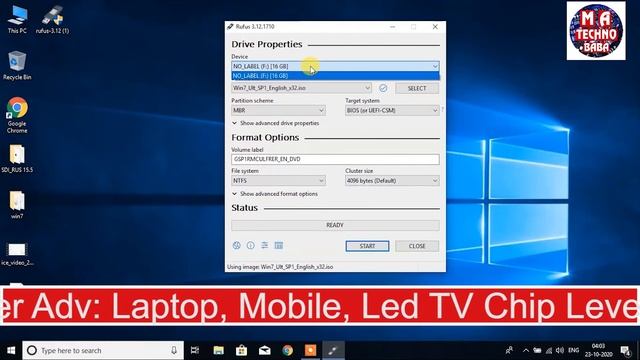
Task: Select NO_LABEL (F:) [16 GB] list item
Action: tap(335, 76)
